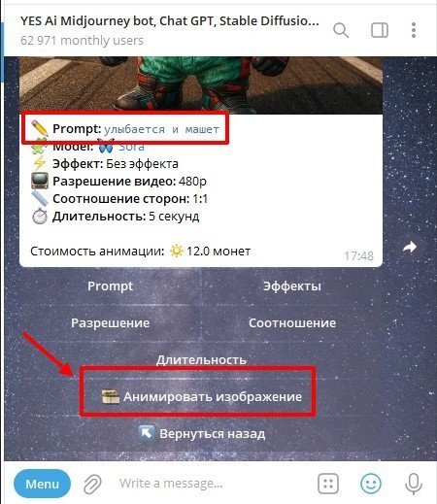Click the Sora model link

coord(131,147)
